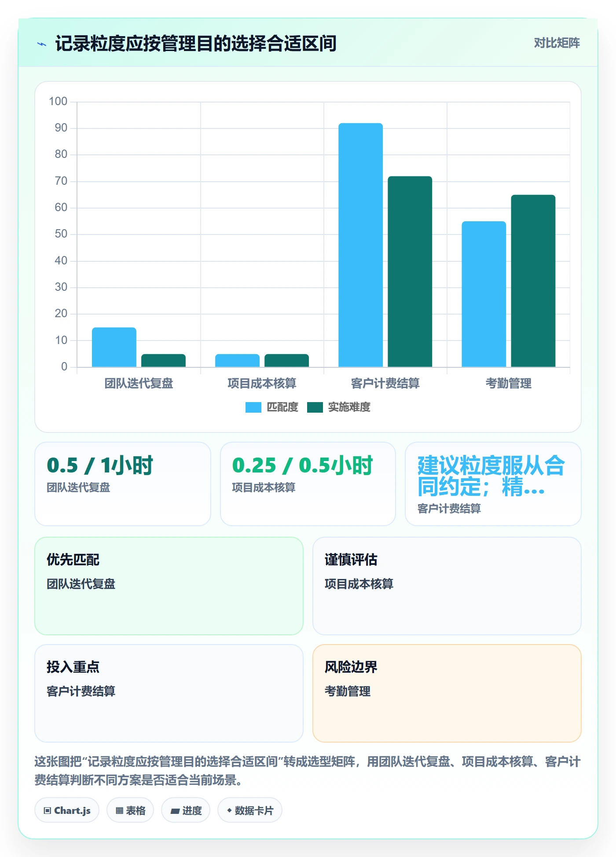This screenshot has width=616, height=857.
Task: Click the 0 y-axis tick label
Action: tap(64, 367)
